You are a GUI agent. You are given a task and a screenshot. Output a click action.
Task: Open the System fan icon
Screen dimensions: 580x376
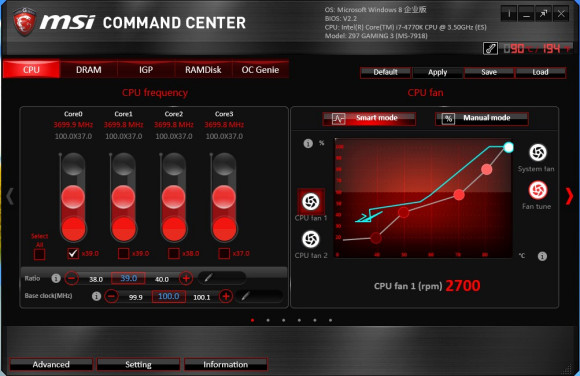coord(538,152)
